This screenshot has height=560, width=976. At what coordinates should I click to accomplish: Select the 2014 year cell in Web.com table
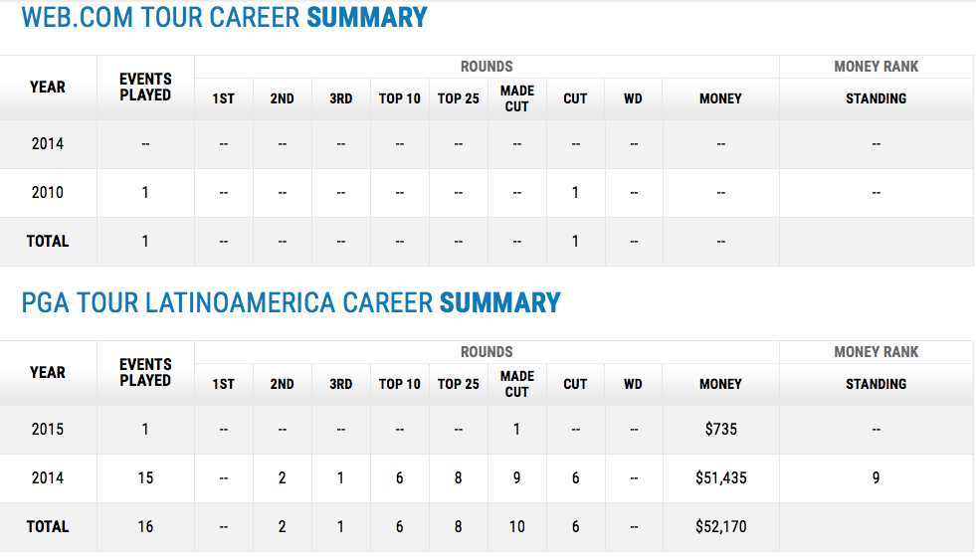tap(48, 143)
